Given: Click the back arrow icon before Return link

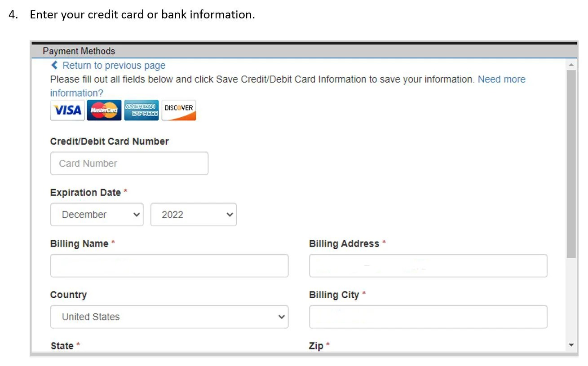Looking at the screenshot, I should [x=54, y=65].
